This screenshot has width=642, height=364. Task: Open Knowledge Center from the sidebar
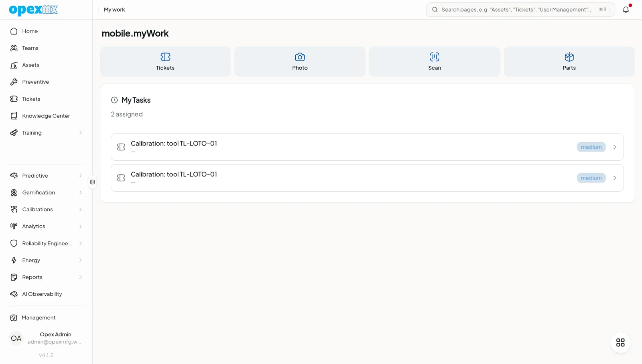(x=46, y=116)
